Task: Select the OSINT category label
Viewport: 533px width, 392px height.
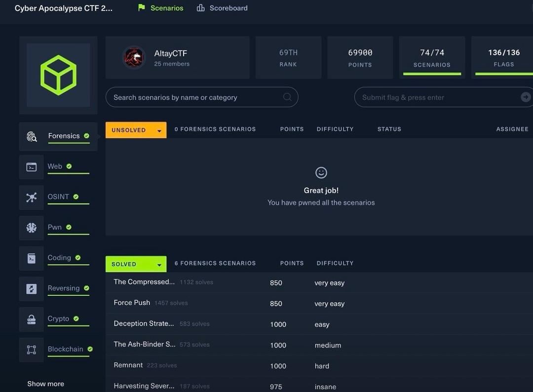Action: coord(58,197)
